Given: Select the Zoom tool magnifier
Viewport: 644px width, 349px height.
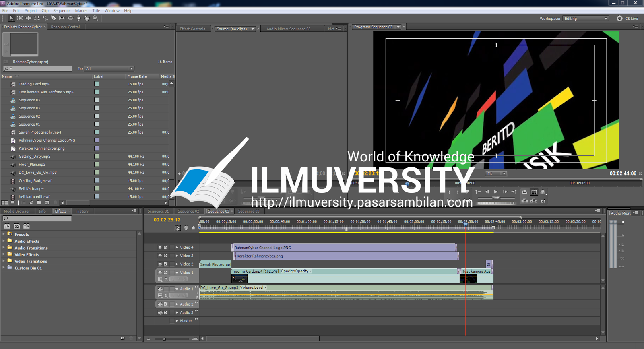Looking at the screenshot, I should pos(95,18).
